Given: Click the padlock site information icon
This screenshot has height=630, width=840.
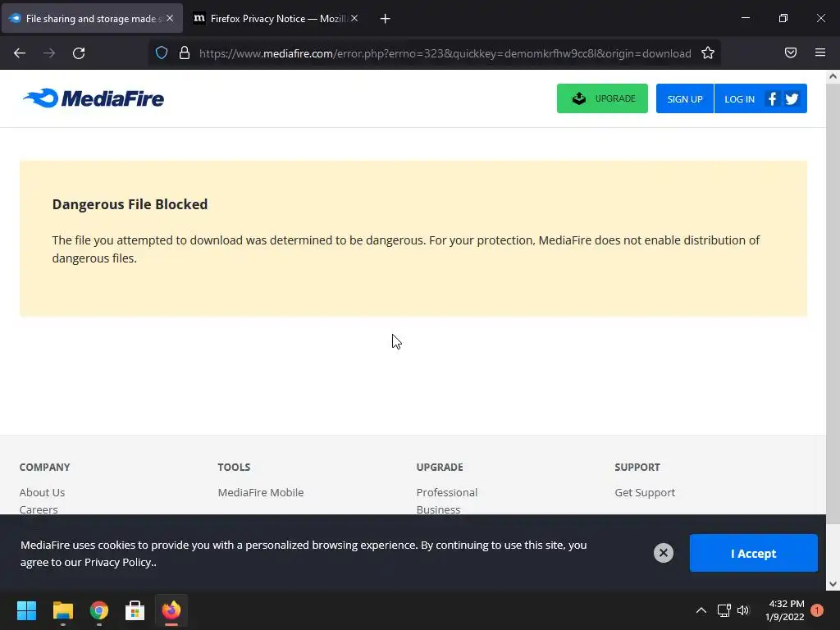Looking at the screenshot, I should (x=185, y=52).
